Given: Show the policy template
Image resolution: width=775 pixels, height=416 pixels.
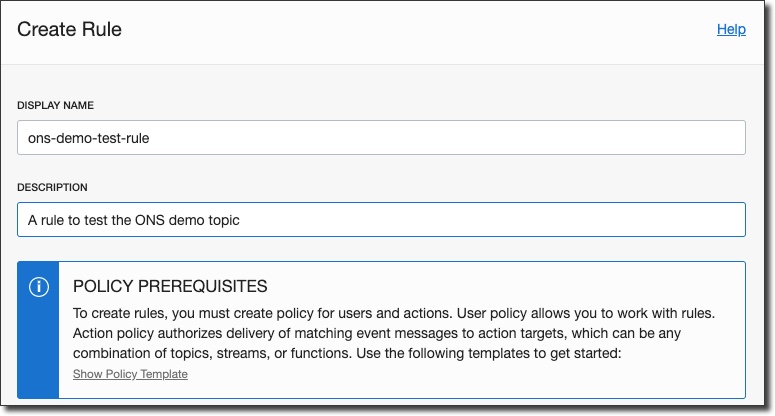Looking at the screenshot, I should point(130,374).
